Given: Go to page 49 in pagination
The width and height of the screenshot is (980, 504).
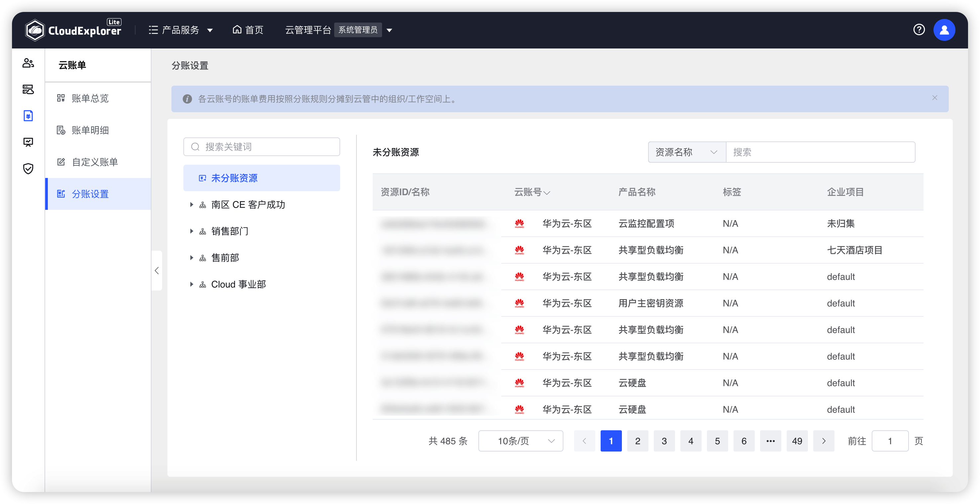Looking at the screenshot, I should (x=797, y=441).
